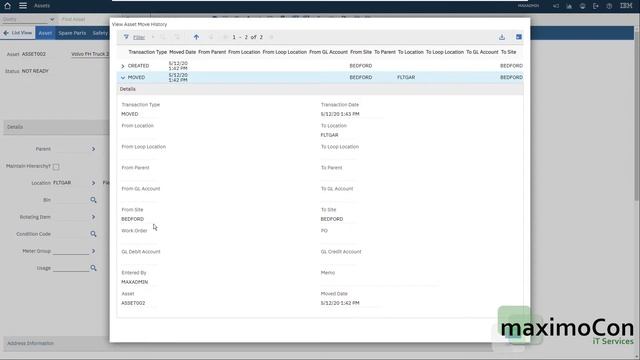
Task: Collapse the MOVED transaction row
Action: pos(123,78)
